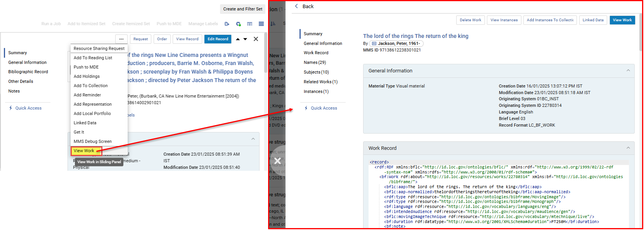The image size is (644, 230).
Task: Click Push to MDE toolbar action
Action: tap(169, 24)
